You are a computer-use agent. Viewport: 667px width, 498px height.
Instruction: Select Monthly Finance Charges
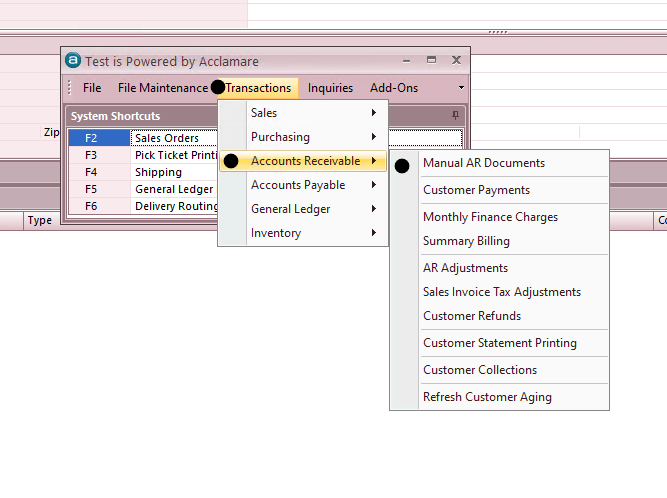coord(490,217)
